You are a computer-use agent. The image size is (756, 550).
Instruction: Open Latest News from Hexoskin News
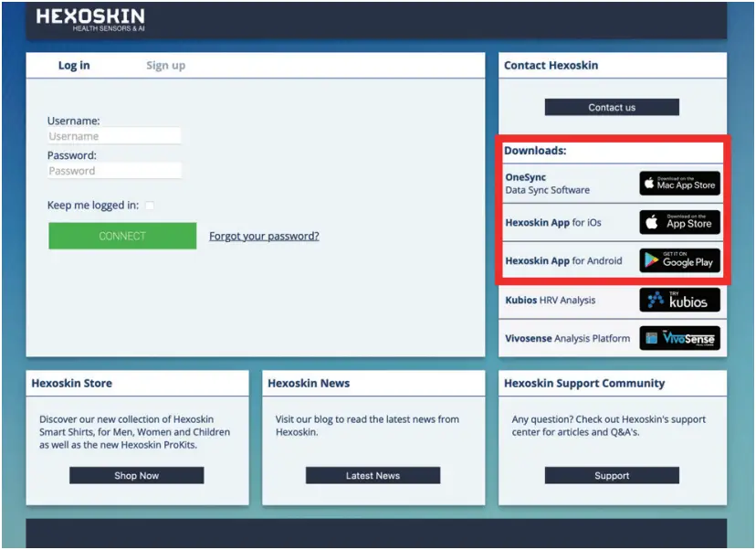coord(372,475)
